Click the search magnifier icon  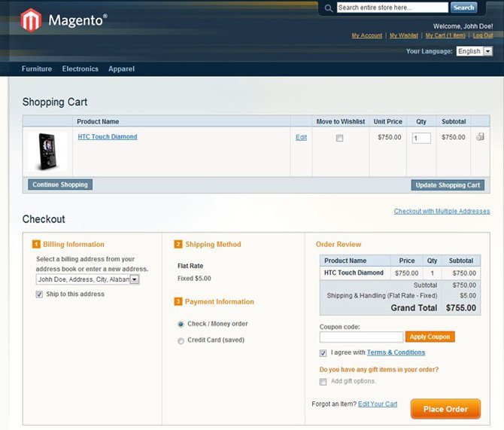tap(328, 8)
